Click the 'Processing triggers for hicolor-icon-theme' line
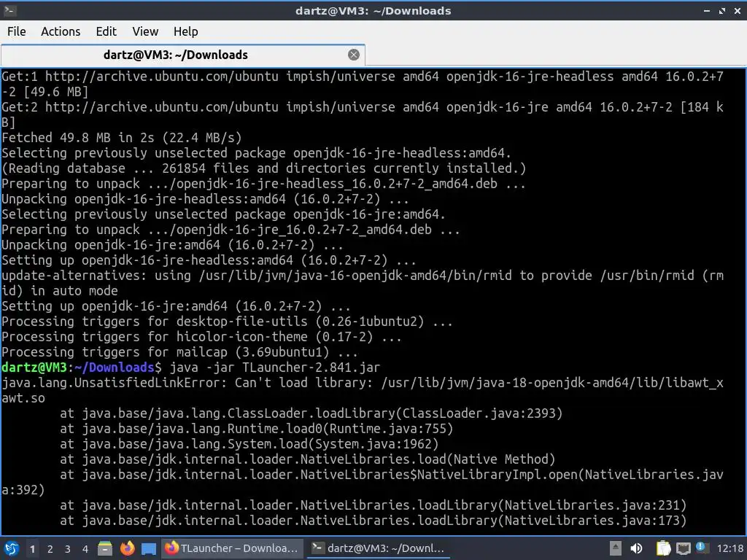The image size is (747, 560). pos(201,337)
